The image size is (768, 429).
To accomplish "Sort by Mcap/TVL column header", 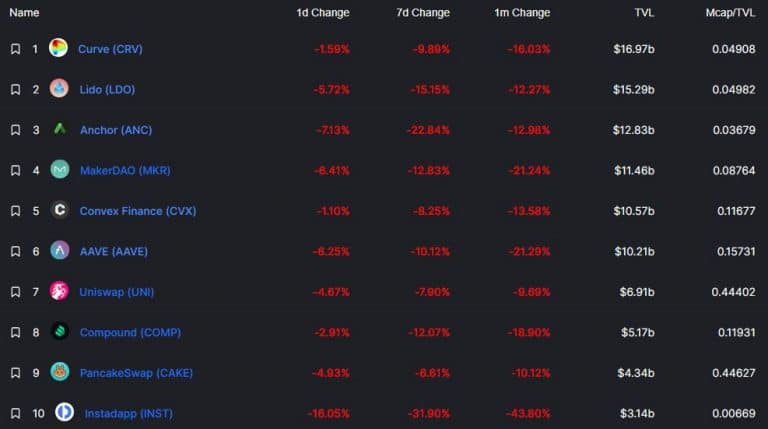I will pos(730,13).
